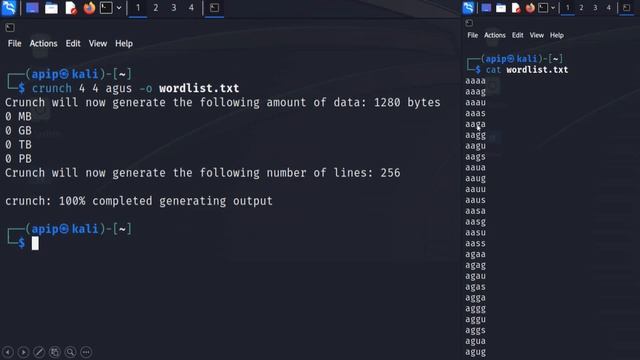Viewport: 640px width, 360px height.
Task: Open File menu in left terminal
Action: [x=14, y=43]
